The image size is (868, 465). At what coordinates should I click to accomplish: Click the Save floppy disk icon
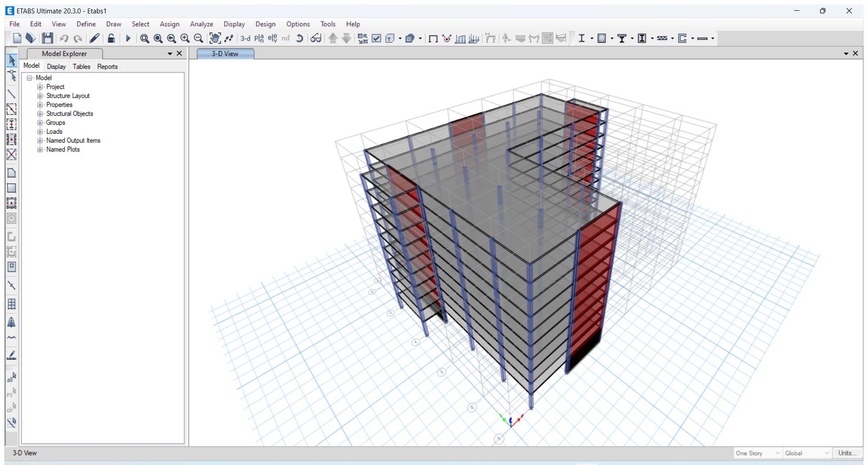tap(47, 38)
